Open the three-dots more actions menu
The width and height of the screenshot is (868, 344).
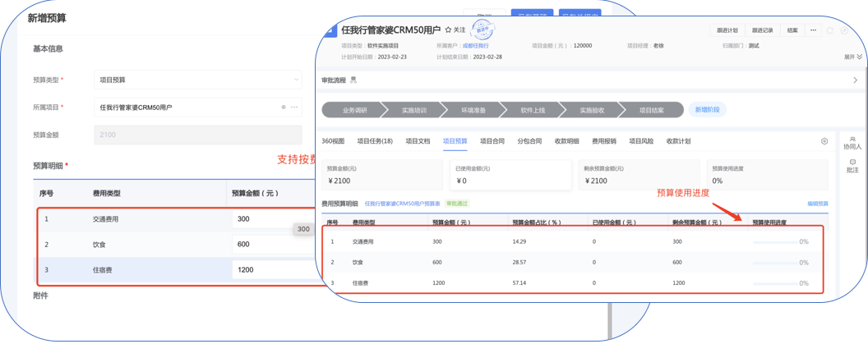[x=814, y=30]
